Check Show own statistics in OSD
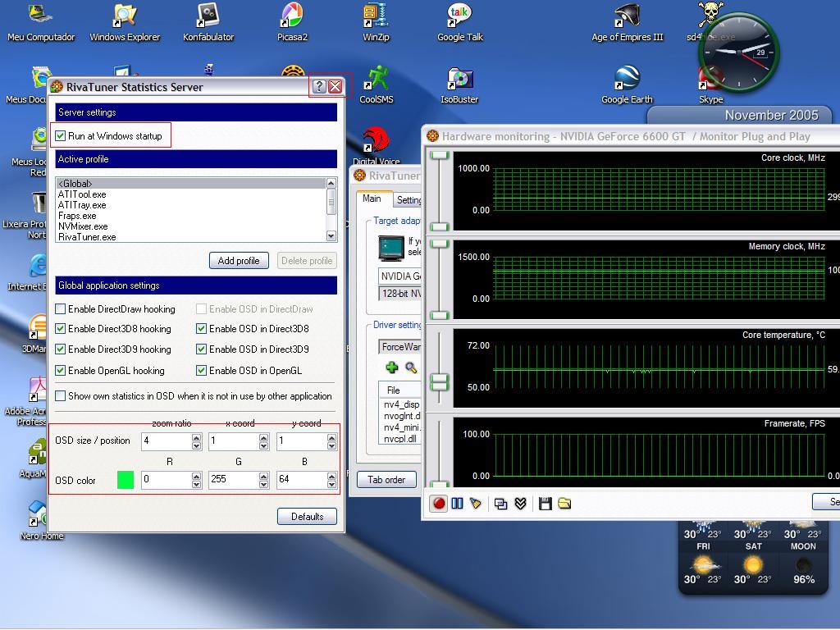This screenshot has height=630, width=840. click(x=61, y=396)
